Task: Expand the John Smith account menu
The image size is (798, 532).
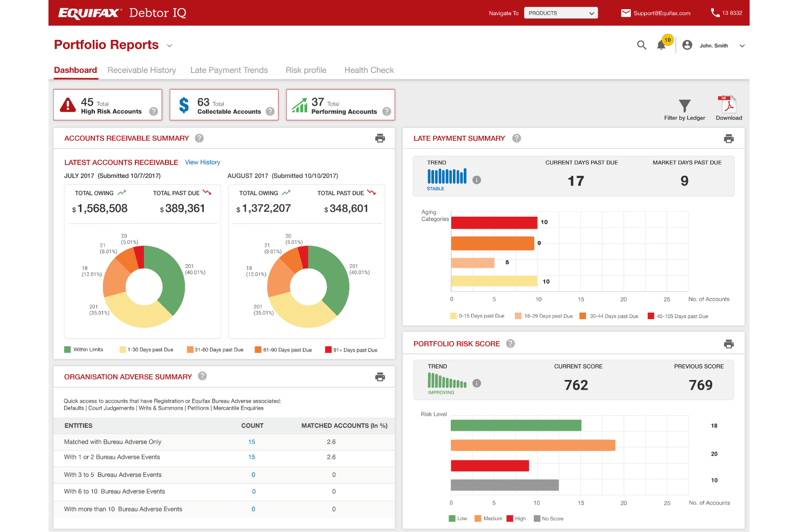Action: pos(742,46)
